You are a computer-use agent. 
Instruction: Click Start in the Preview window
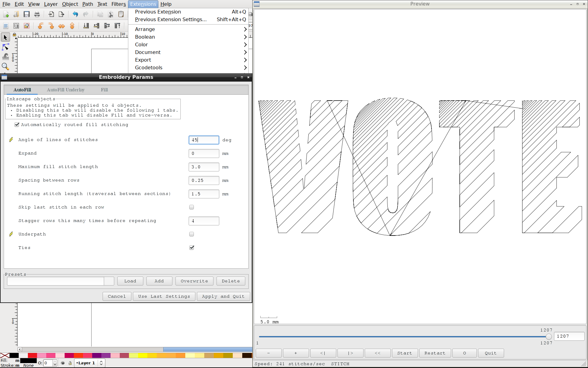pos(405,353)
